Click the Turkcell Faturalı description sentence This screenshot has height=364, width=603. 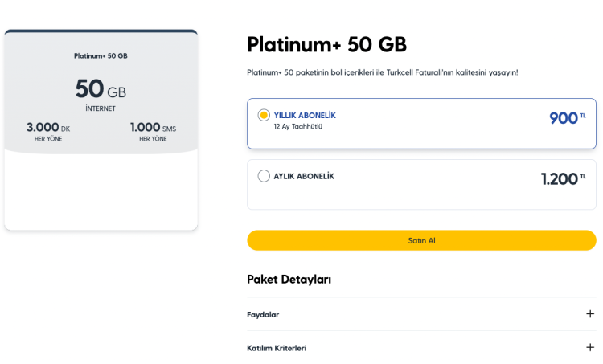(382, 72)
